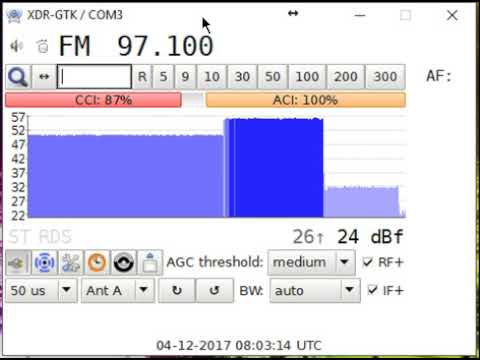The width and height of the screenshot is (480, 360).
Task: Click the rotate counter-clockwise button
Action: click(214, 291)
